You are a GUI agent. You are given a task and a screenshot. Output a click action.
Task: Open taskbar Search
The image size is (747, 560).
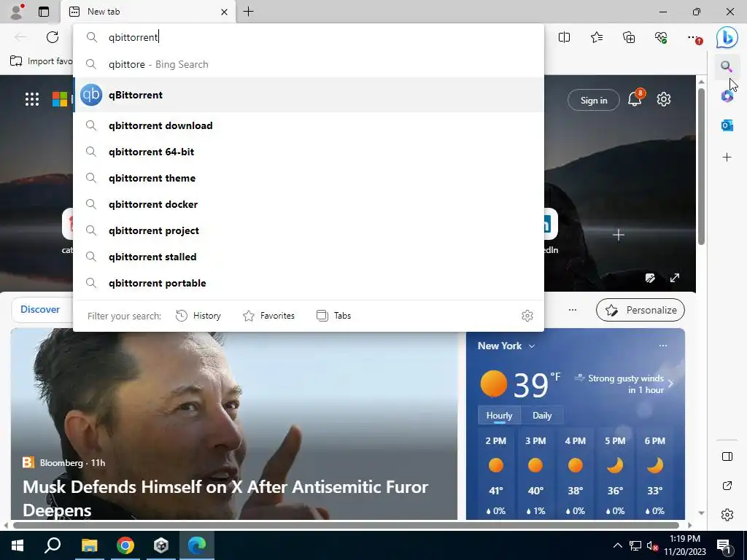coord(53,545)
